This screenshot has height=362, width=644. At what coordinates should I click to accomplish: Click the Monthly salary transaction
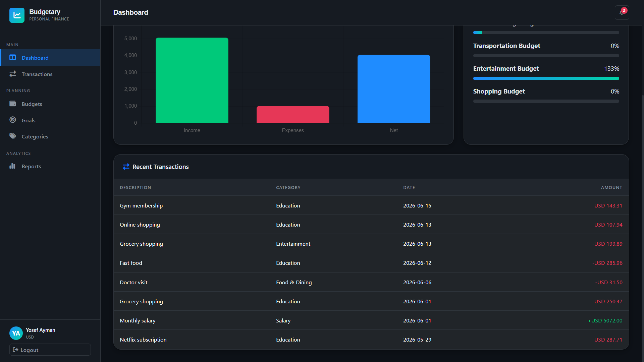click(x=371, y=320)
